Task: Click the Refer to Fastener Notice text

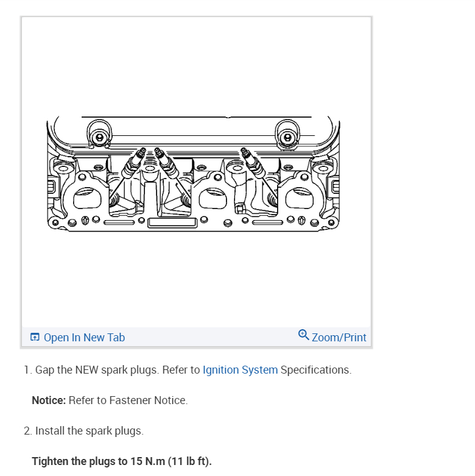Action: 128,400
